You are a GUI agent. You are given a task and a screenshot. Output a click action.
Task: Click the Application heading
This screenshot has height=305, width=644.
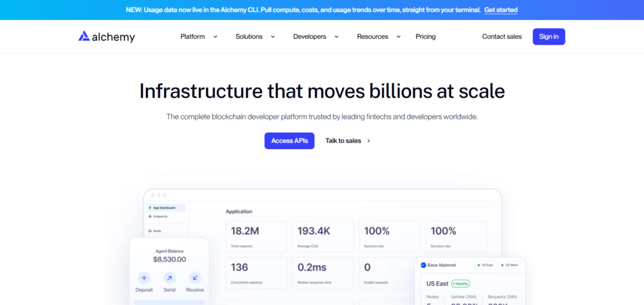[x=239, y=211]
